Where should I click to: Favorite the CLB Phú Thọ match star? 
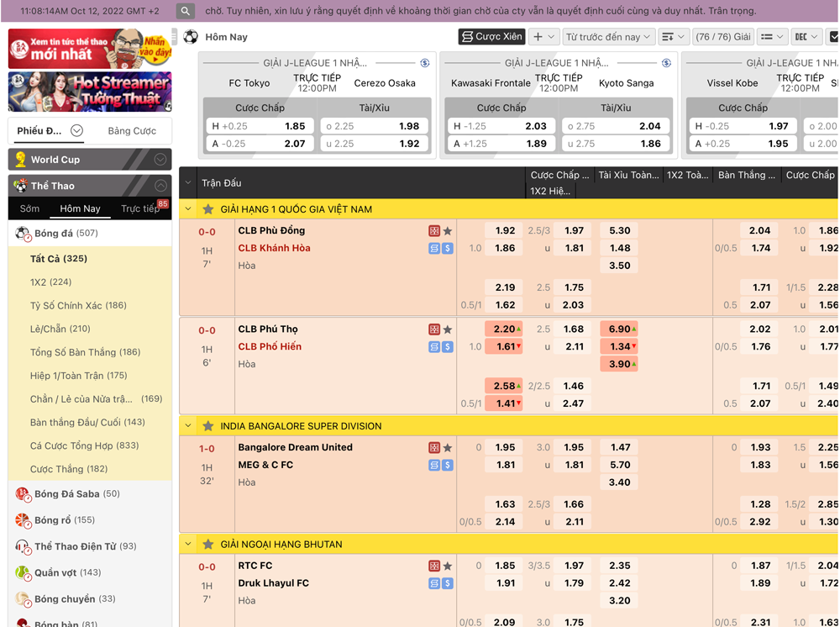[x=448, y=329]
